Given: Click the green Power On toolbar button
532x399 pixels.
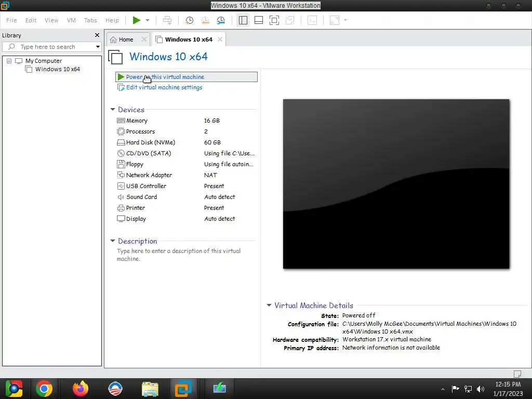Looking at the screenshot, I should (x=137, y=20).
